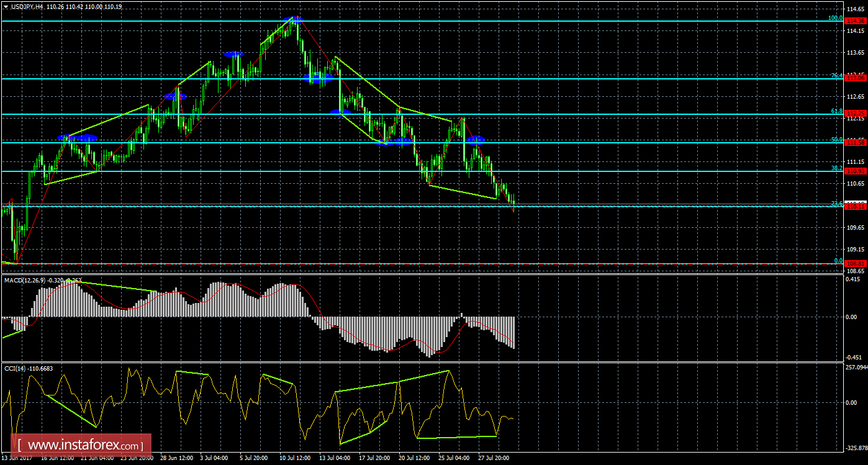Image resolution: width=868 pixels, height=465 pixels.
Task: Click the USDJPY,H4 chart title text
Action: point(27,6)
